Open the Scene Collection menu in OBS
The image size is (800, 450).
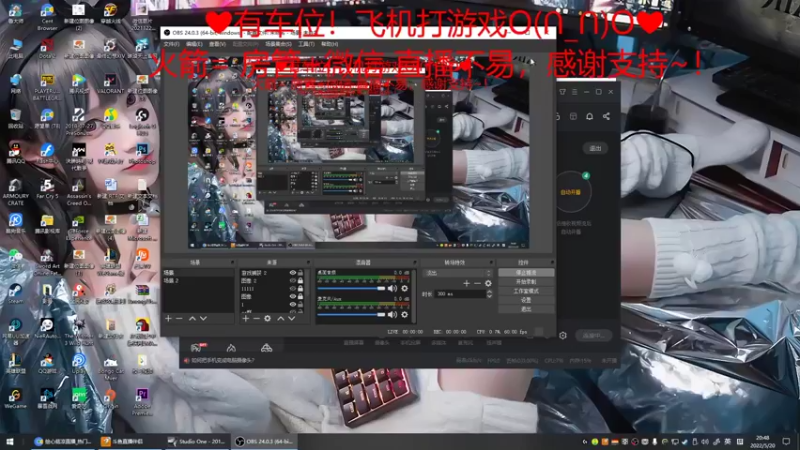(x=278, y=44)
